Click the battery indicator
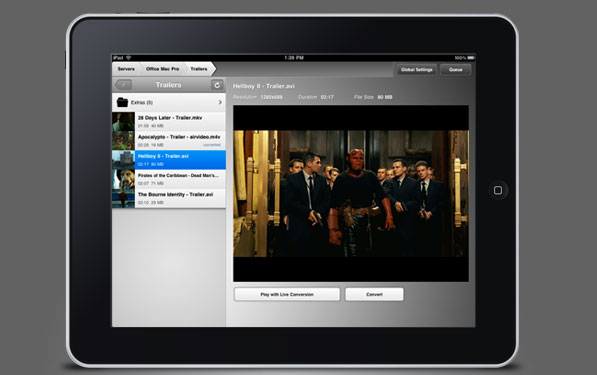This screenshot has width=597, height=375. (x=471, y=58)
